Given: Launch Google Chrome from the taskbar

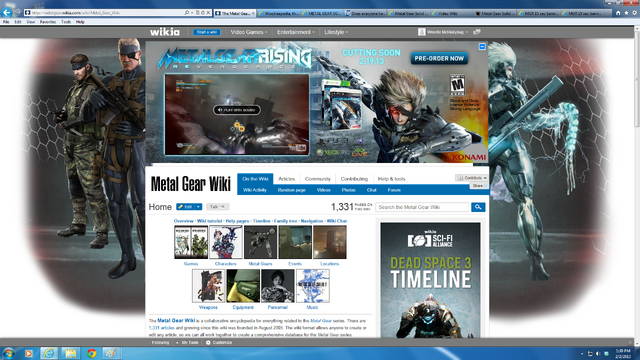Looking at the screenshot, I should pos(91,353).
